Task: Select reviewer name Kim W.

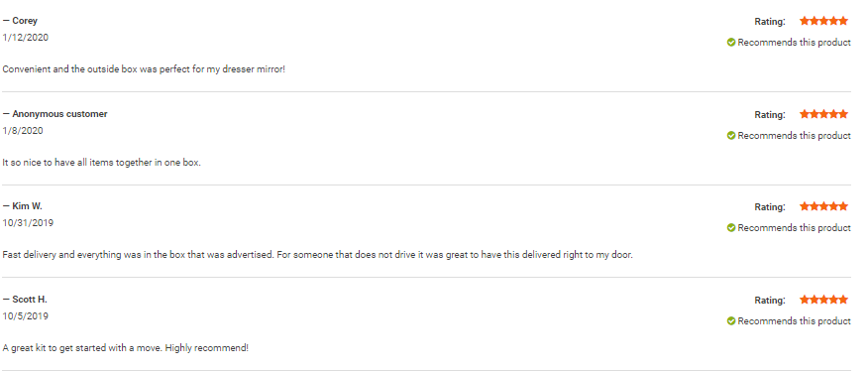Action: [27, 206]
